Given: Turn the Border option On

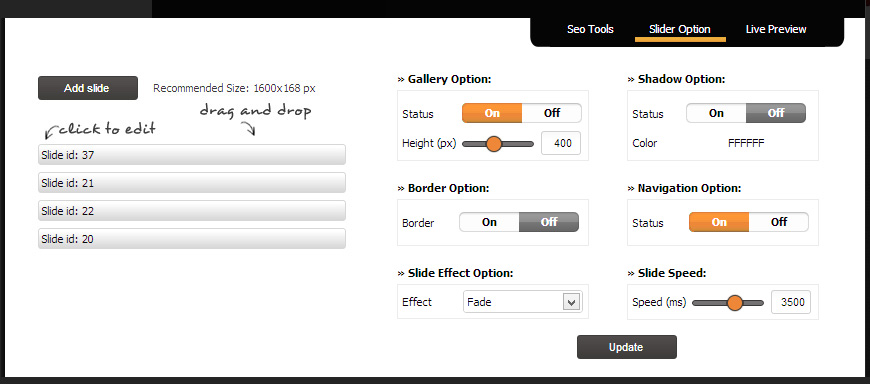Looking at the screenshot, I should [489, 222].
